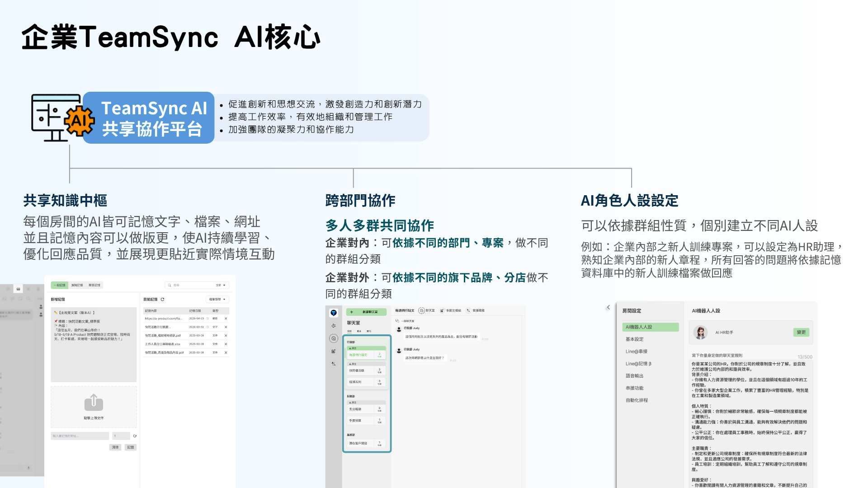
Task: Click Judy's avatar on the first message
Action: click(x=399, y=329)
